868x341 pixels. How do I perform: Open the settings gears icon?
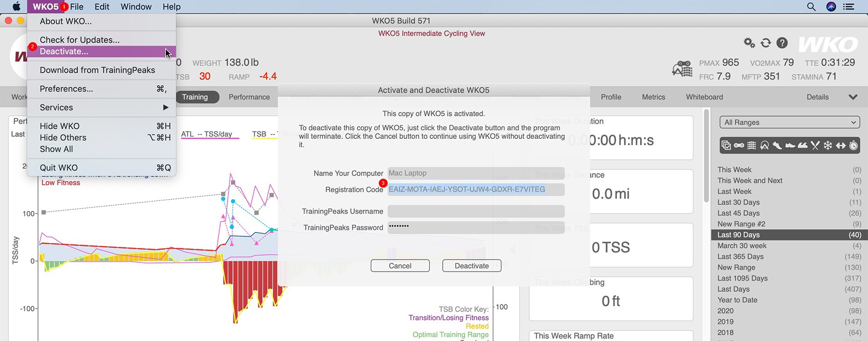[749, 43]
